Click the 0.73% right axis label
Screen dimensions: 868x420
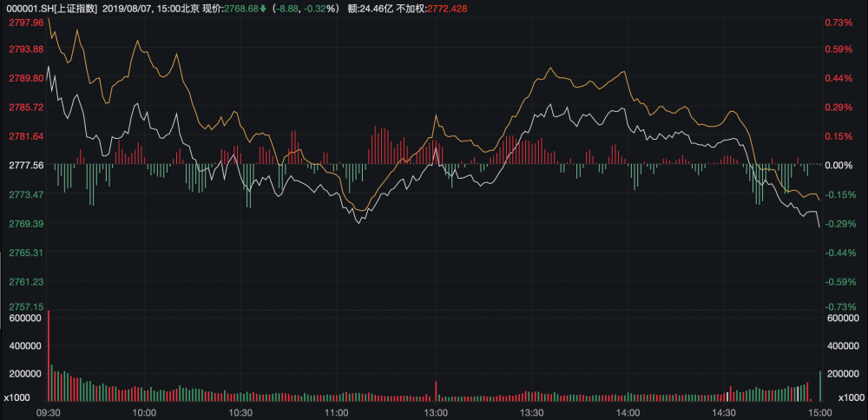(x=838, y=23)
